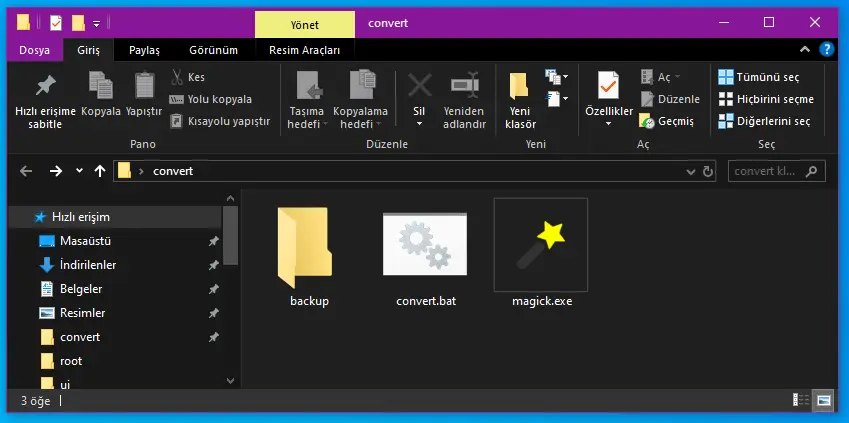This screenshot has width=849, height=423.
Task: Open the Taşıma hedefi move menu
Action: coord(307,101)
